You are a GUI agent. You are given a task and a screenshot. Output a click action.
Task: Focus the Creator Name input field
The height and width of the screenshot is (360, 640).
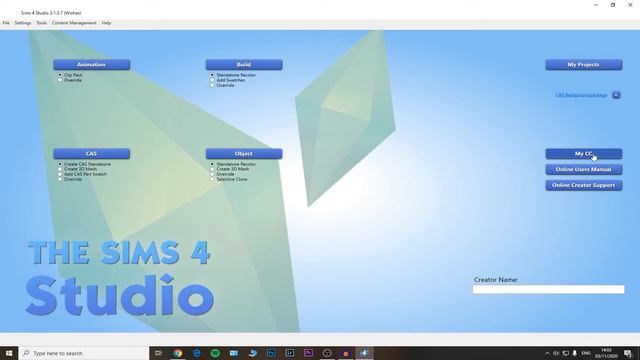548,289
